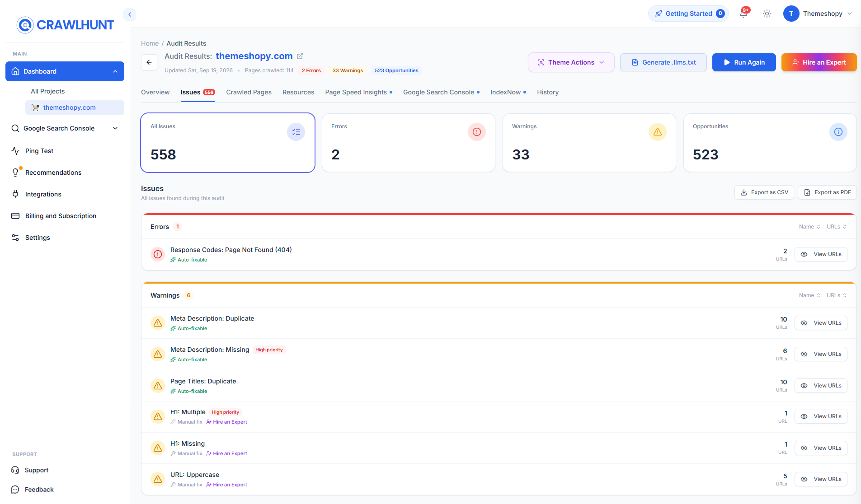The image size is (861, 504).
Task: Open the Themeshopy account dropdown chevron
Action: click(850, 14)
